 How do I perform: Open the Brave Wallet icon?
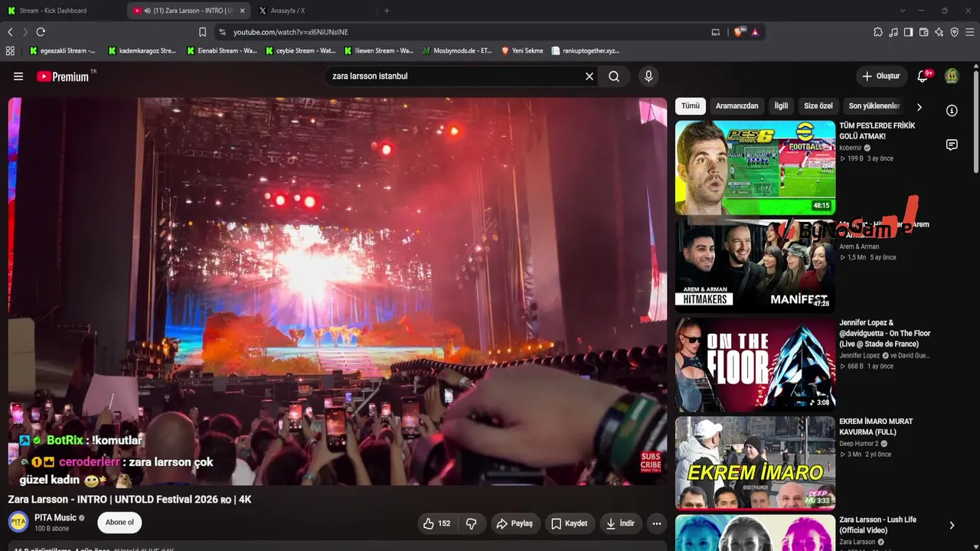924,32
